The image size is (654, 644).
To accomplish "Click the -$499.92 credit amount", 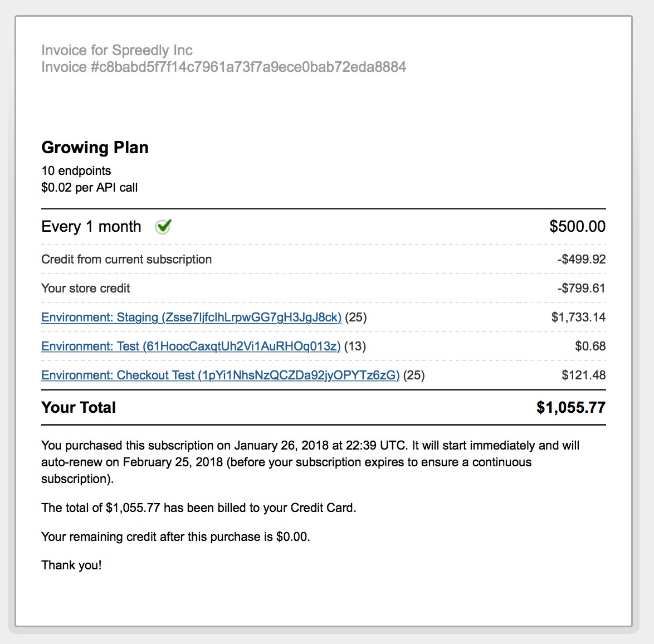I will [x=582, y=260].
